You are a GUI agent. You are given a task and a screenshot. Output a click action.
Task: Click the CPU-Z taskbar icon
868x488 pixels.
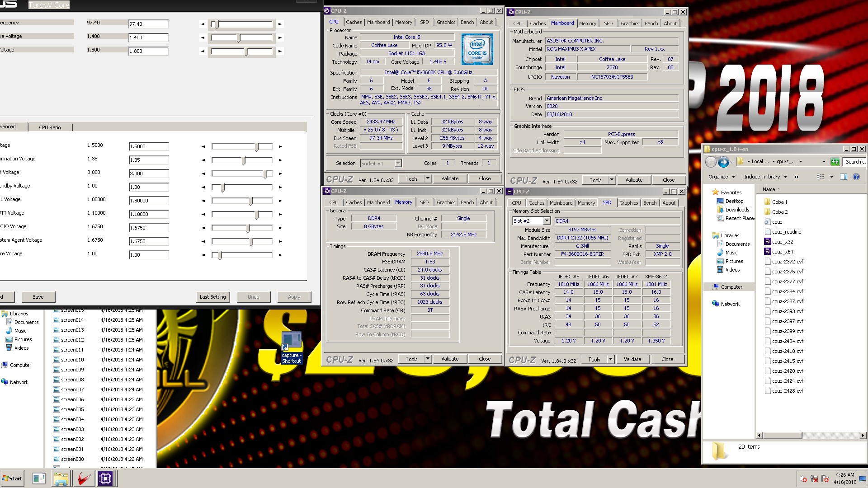coord(105,479)
